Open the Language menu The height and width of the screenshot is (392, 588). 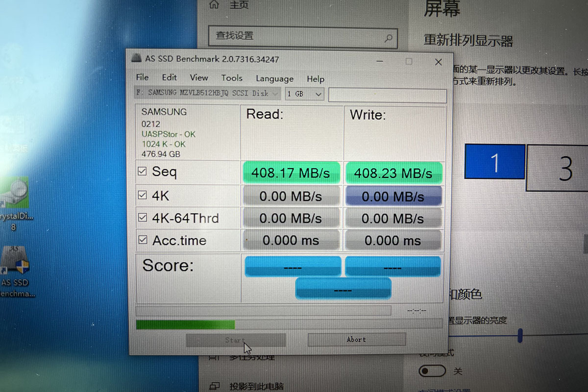pyautogui.click(x=274, y=79)
